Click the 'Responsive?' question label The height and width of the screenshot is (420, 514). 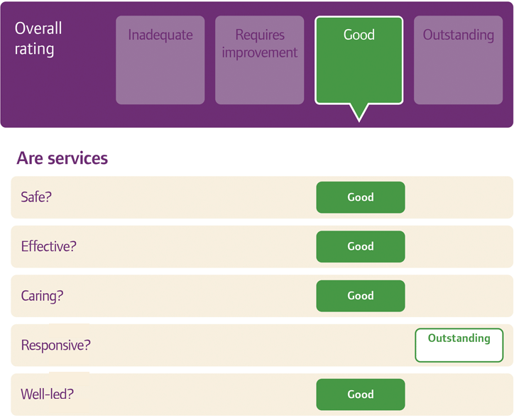click(x=55, y=346)
